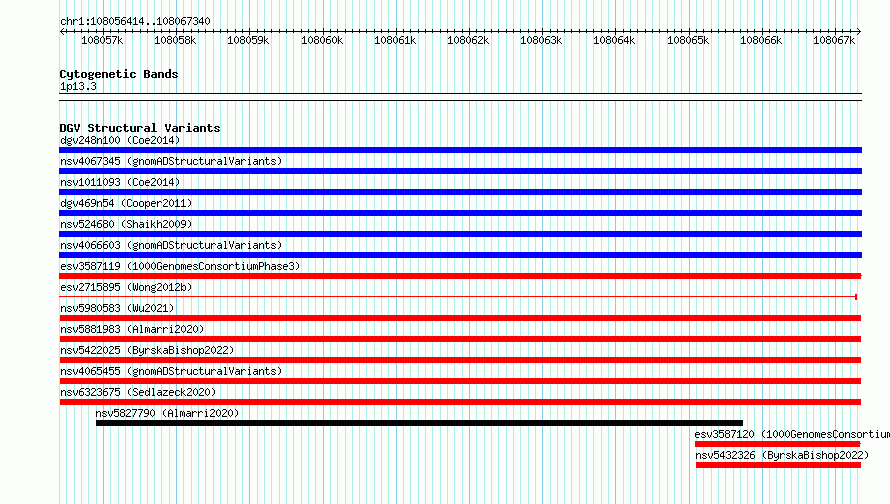Open nsv524680 (Shaikh2009) variant label
Viewport: 890px width, 504px height.
126,224
